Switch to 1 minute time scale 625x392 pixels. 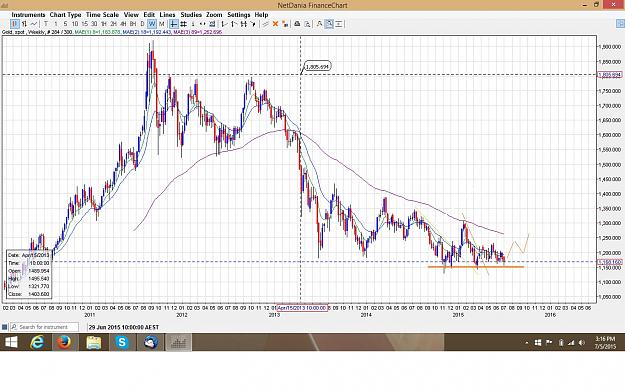pyautogui.click(x=56, y=24)
